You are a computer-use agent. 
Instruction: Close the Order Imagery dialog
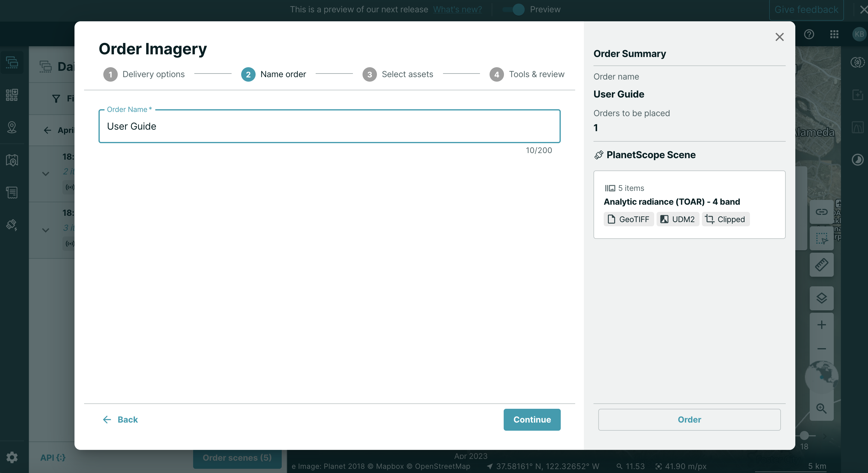[x=779, y=37]
